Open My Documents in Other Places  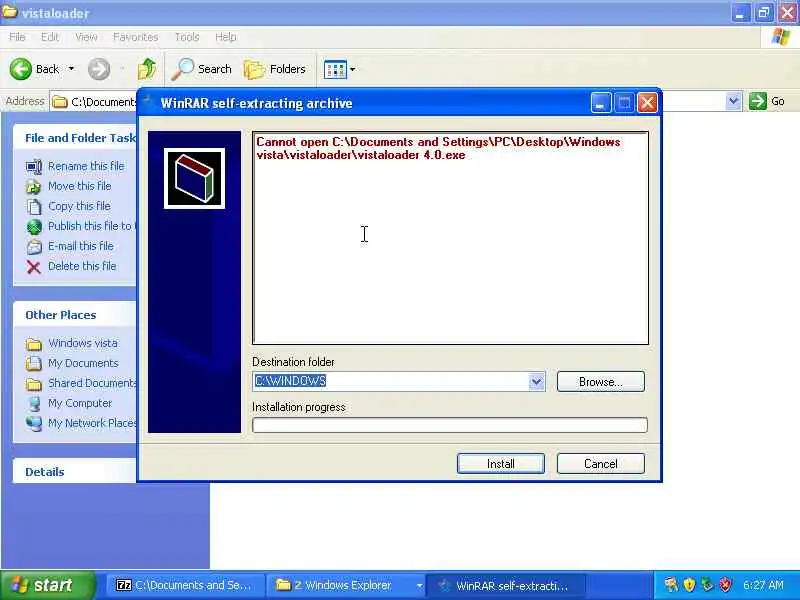(83, 363)
